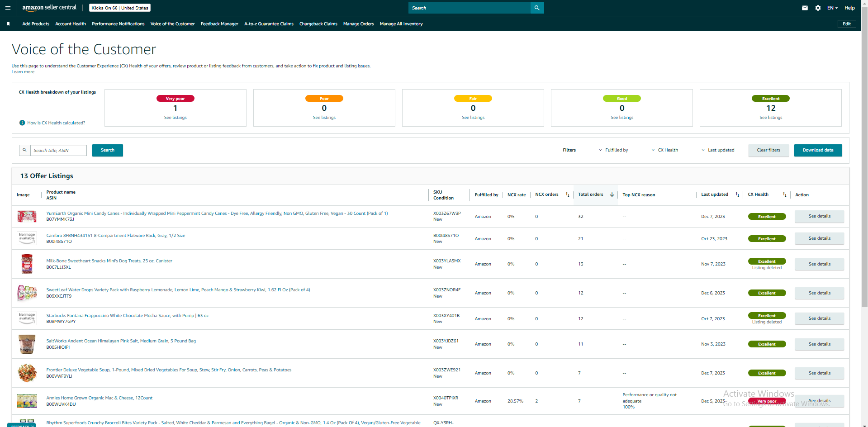The height and width of the screenshot is (427, 868).
Task: Sort by NCX orders column arrows
Action: 567,195
